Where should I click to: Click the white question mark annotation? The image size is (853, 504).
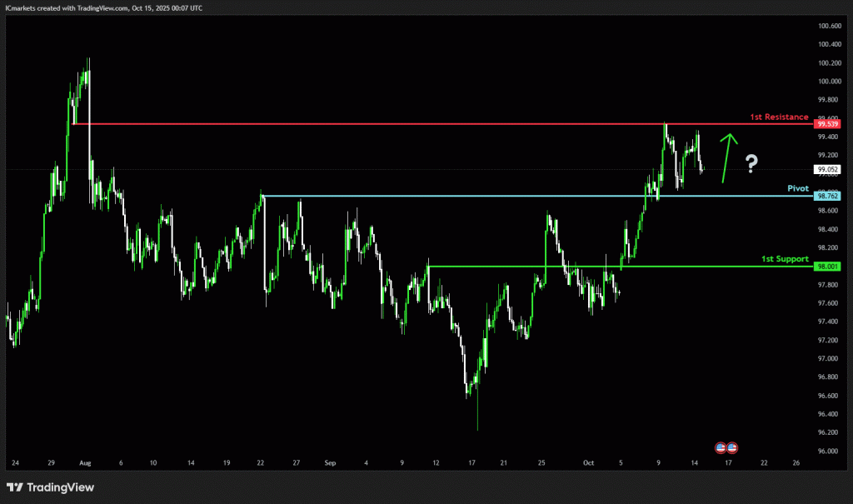coord(751,163)
